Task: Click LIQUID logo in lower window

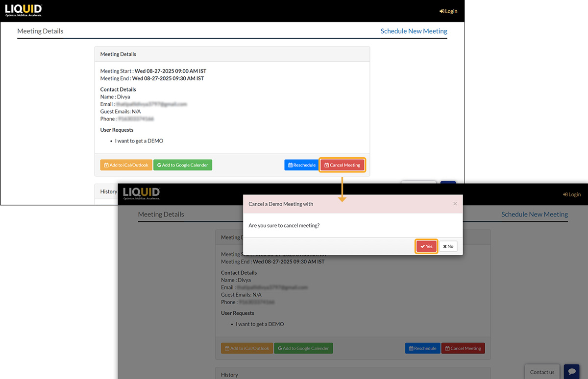Action: (142, 193)
